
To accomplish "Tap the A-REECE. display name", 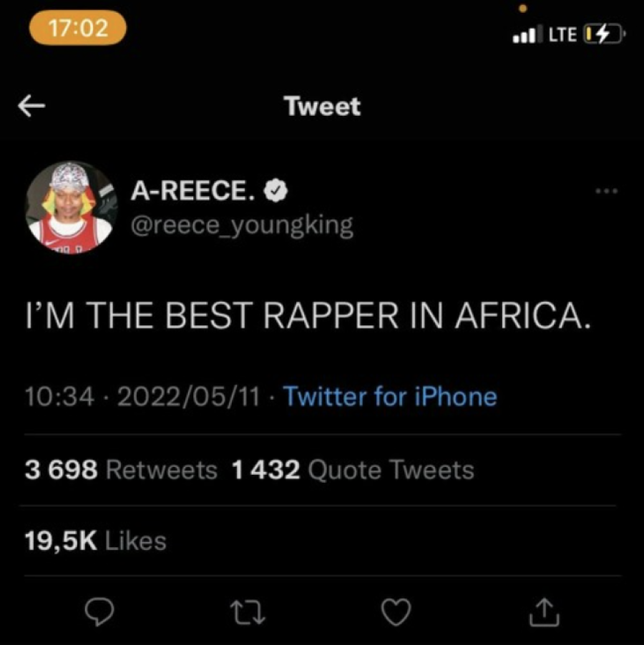I will 193,192.
